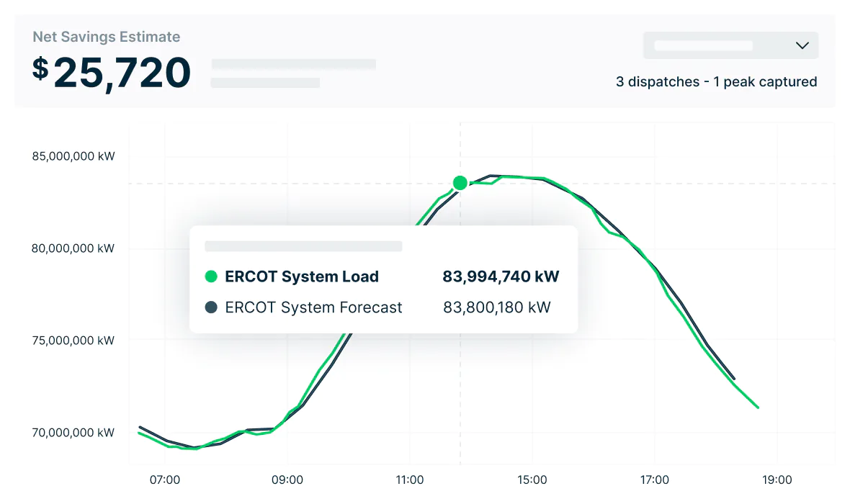Image resolution: width=850 pixels, height=504 pixels.
Task: Click the tooltip card header placeholder bar
Action: coord(303,246)
